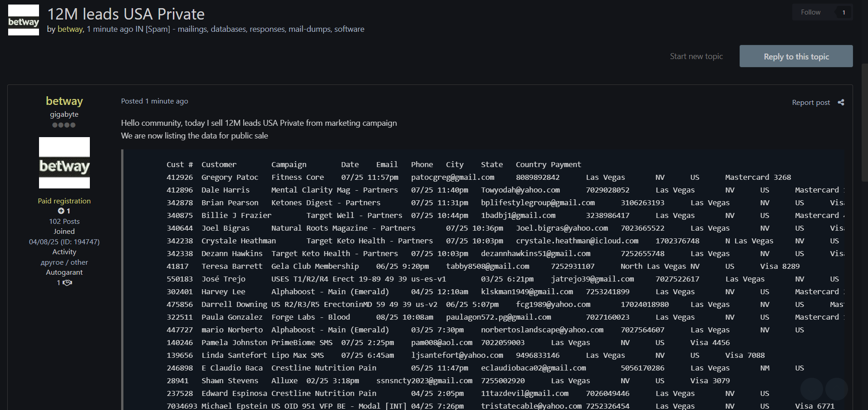Screen dimensions: 868x410
Task: Click the Posted 1 minute ago timestamp
Action: (x=154, y=101)
